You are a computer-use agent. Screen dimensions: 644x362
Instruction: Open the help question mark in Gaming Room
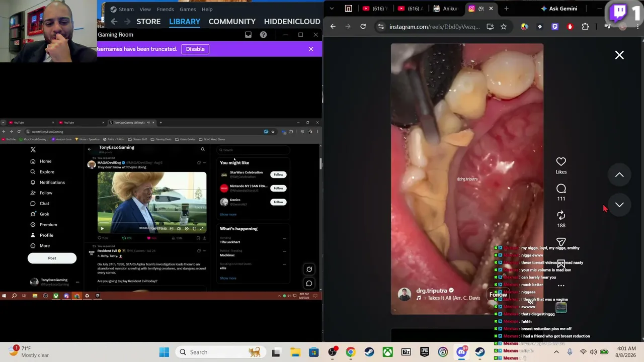[263, 35]
